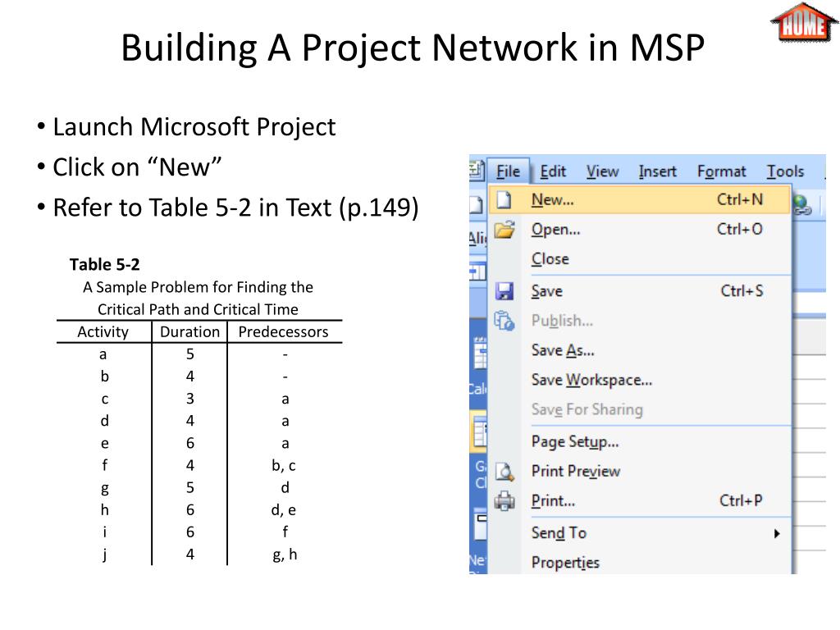Click activity cell "h"
The image size is (840, 630).
click(x=104, y=510)
